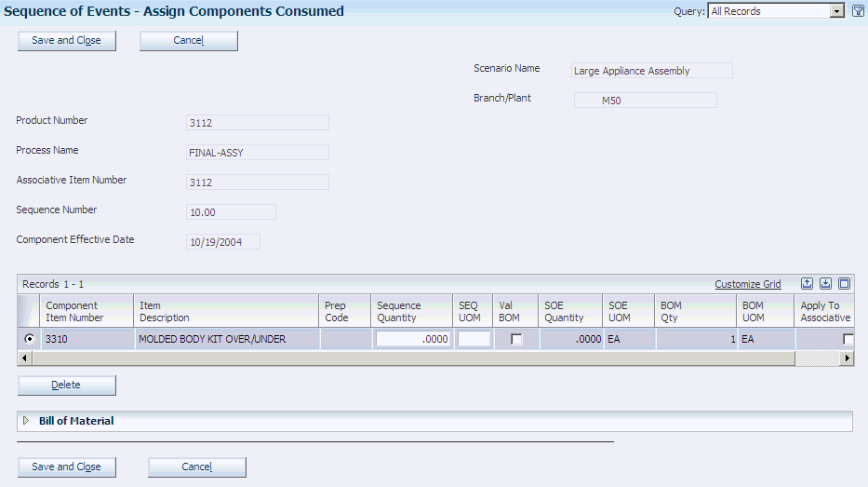Click the Branch/Plant field M50
Image resolution: width=868 pixels, height=487 pixels.
pos(646,101)
